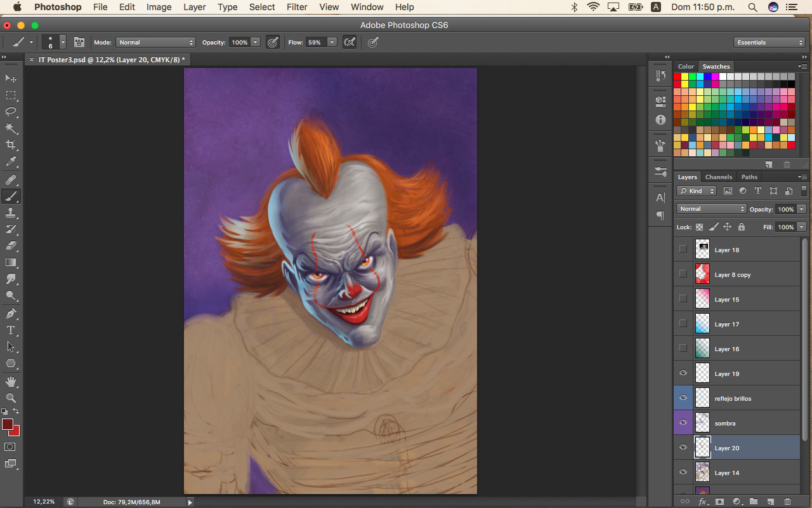Select the Magic Wand tool
This screenshot has height=508, width=812.
(11, 129)
